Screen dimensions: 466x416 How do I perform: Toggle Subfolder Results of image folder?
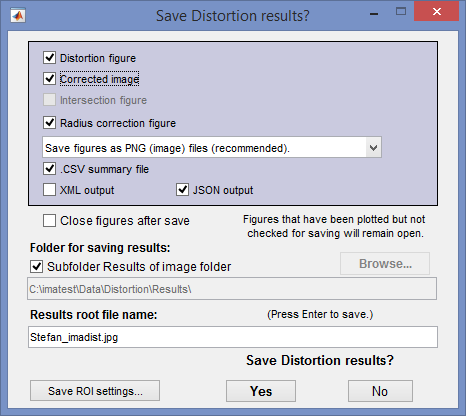tap(37, 267)
